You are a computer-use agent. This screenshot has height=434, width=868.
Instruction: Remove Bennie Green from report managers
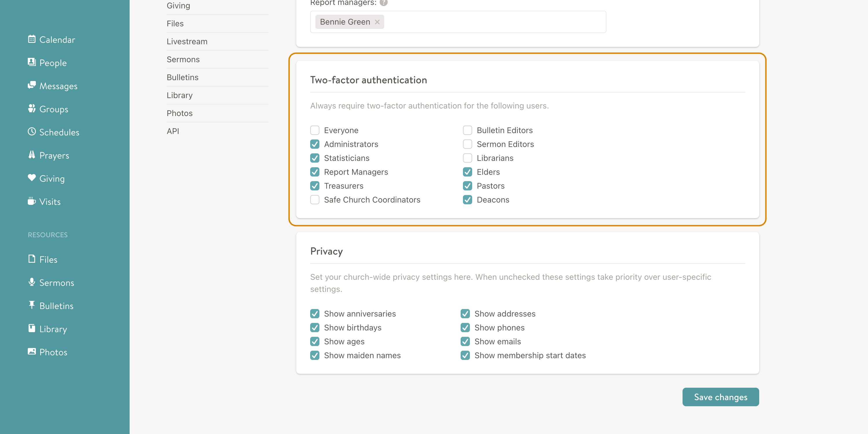coord(377,22)
